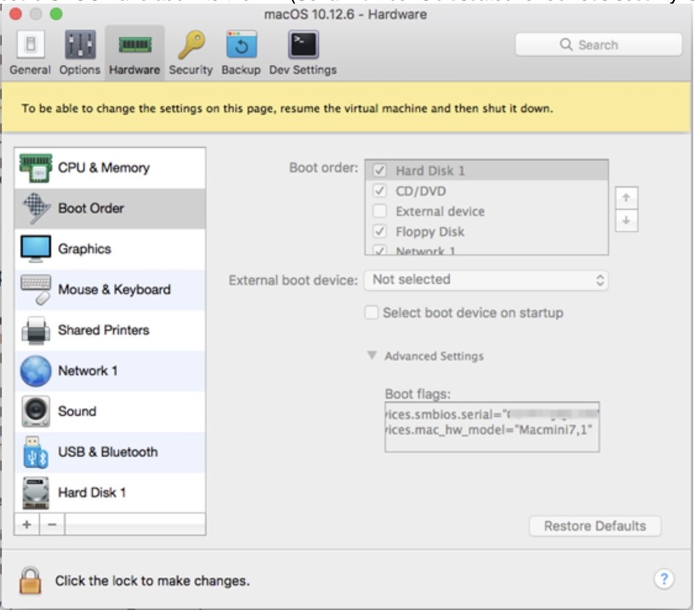This screenshot has height=616, width=695.
Task: Open the General settings icon
Action: pyautogui.click(x=31, y=44)
